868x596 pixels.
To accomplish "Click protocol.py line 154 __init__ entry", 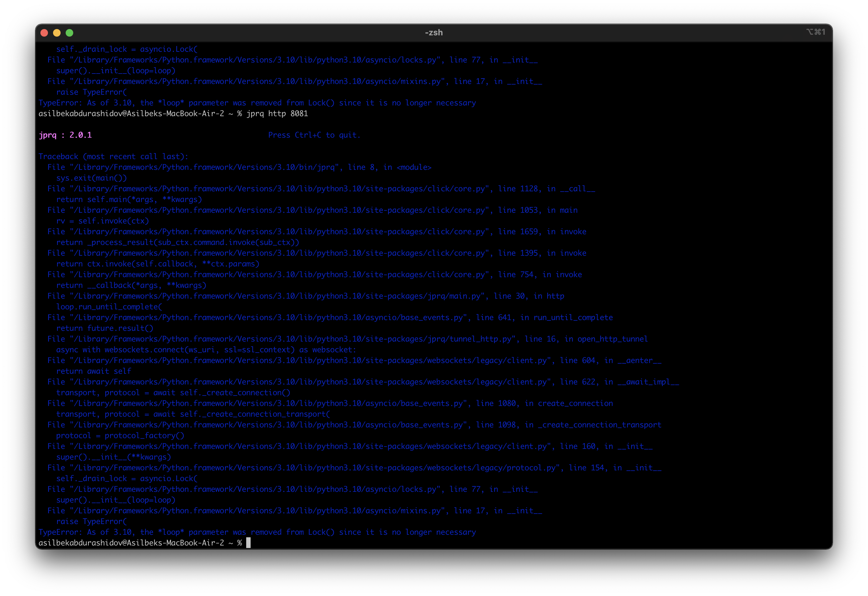I will pos(354,468).
